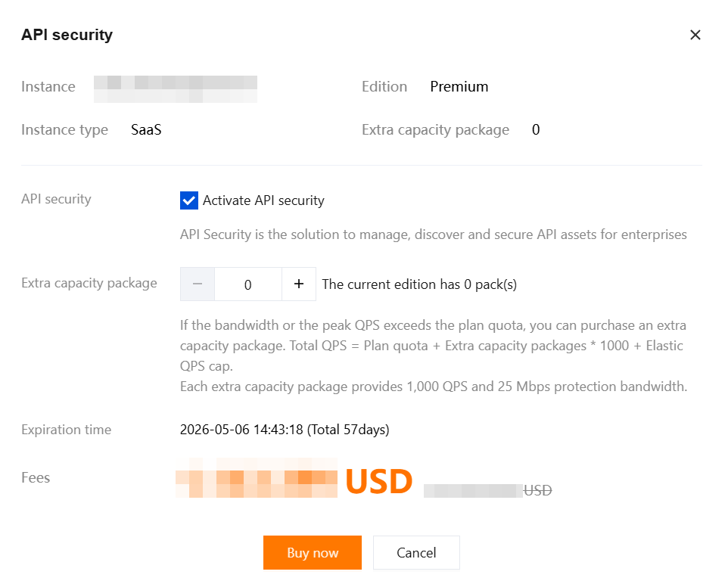Click the Premium edition value

pos(459,86)
